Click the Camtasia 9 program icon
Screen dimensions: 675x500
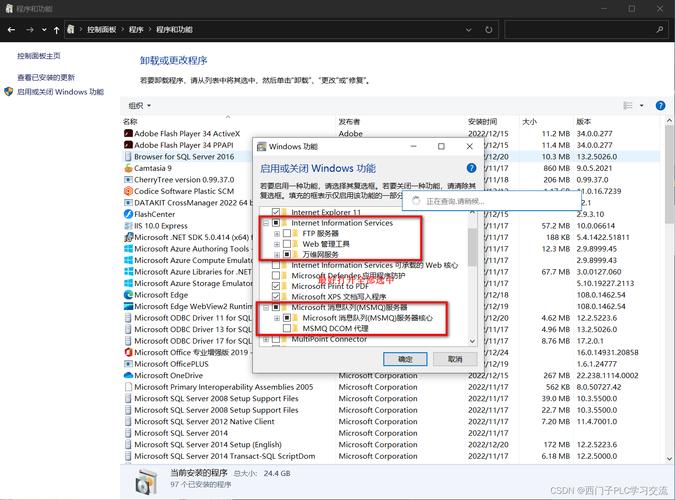pos(128,168)
